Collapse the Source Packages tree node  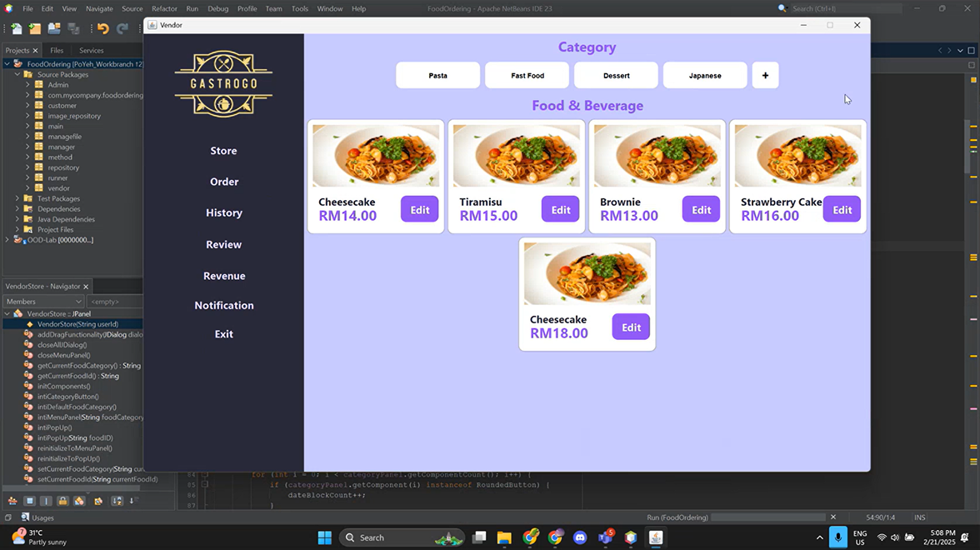(x=17, y=74)
